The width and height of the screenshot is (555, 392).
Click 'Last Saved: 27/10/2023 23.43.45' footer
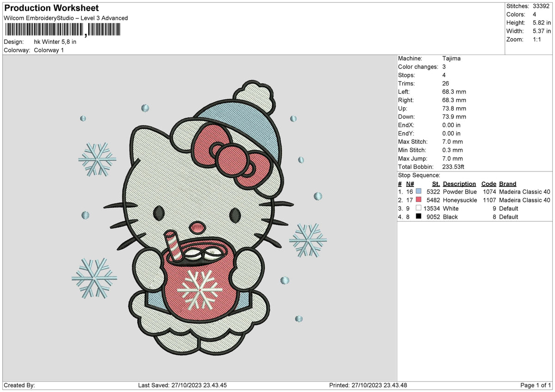point(182,386)
